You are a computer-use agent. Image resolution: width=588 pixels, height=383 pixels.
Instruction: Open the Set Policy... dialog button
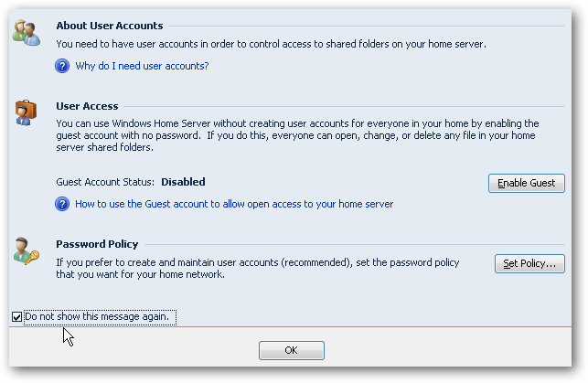pyautogui.click(x=529, y=264)
